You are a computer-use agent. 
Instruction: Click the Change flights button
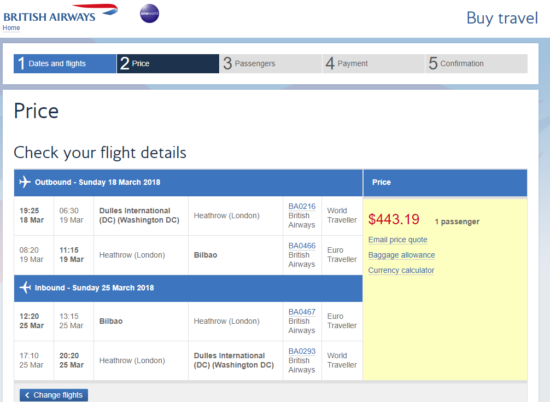54,395
